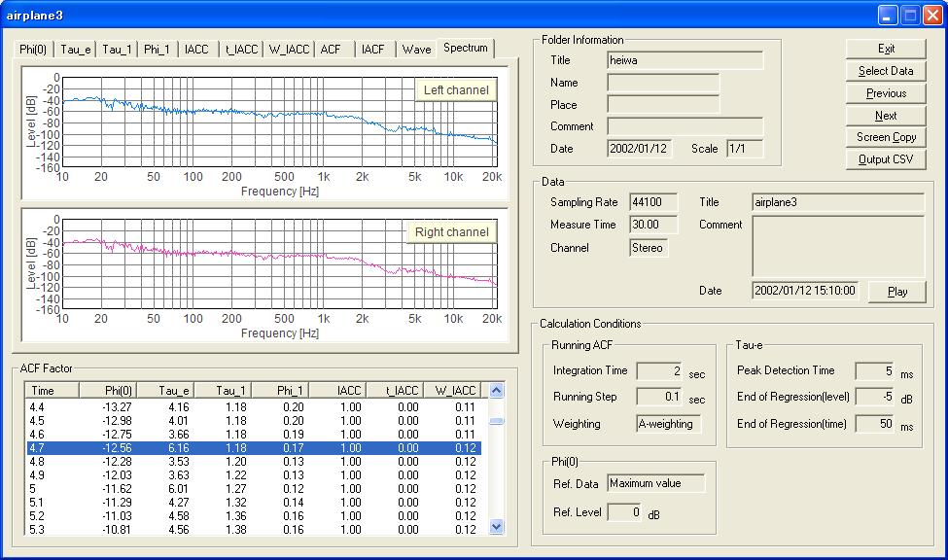Play the airplane3 recording

tap(896, 292)
